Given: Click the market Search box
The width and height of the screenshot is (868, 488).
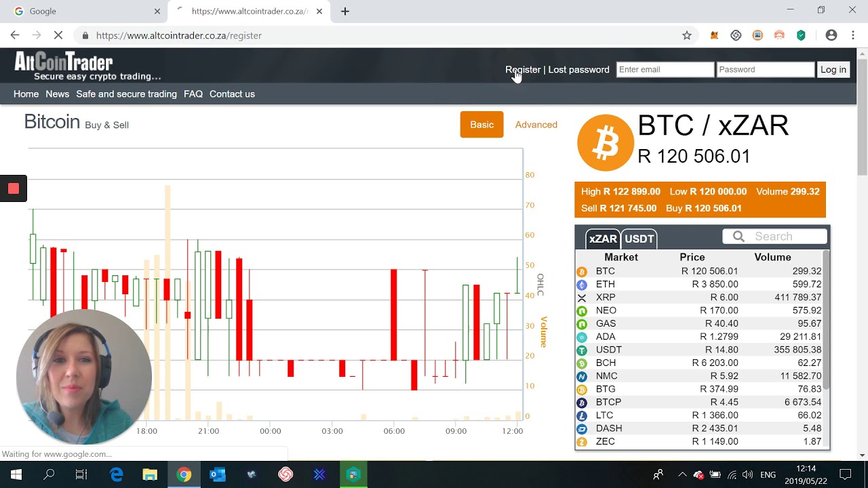Looking at the screenshot, I should (774, 237).
